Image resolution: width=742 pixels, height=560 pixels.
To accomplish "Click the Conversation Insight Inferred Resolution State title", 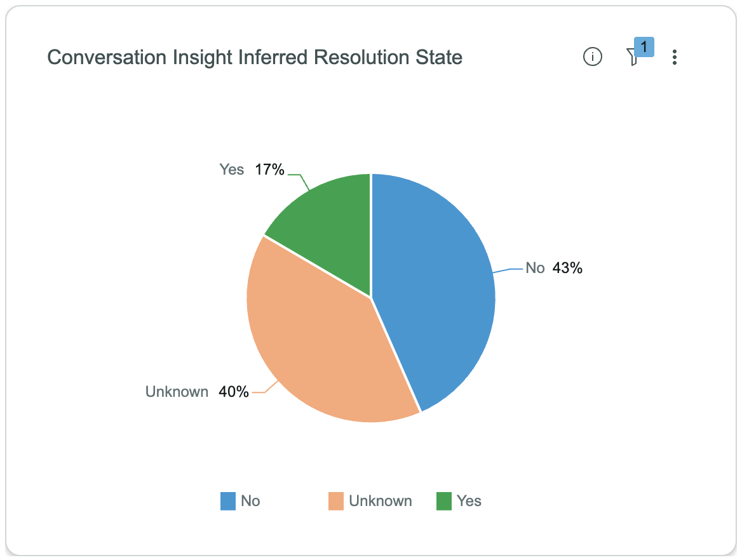I will tap(255, 57).
